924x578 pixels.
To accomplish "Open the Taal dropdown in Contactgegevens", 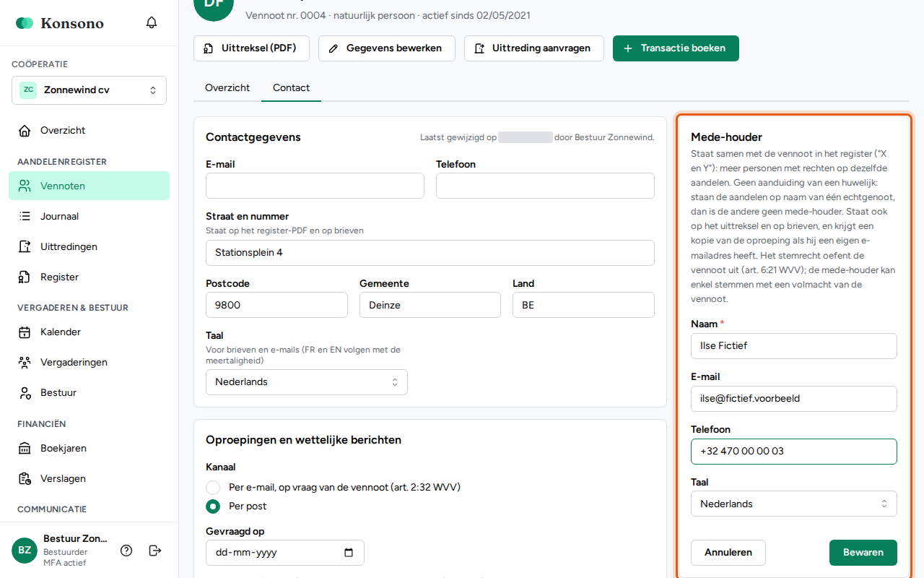I will click(x=306, y=382).
